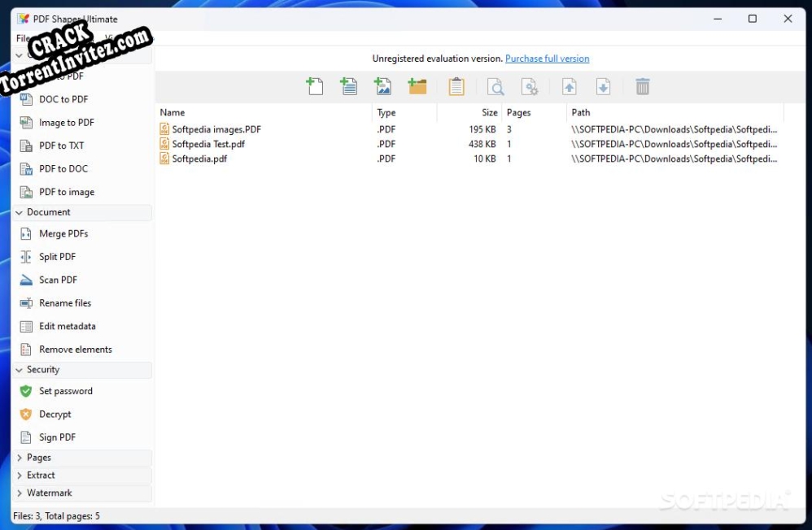Add a new PDF file to the list
The height and width of the screenshot is (530, 812).
(315, 86)
